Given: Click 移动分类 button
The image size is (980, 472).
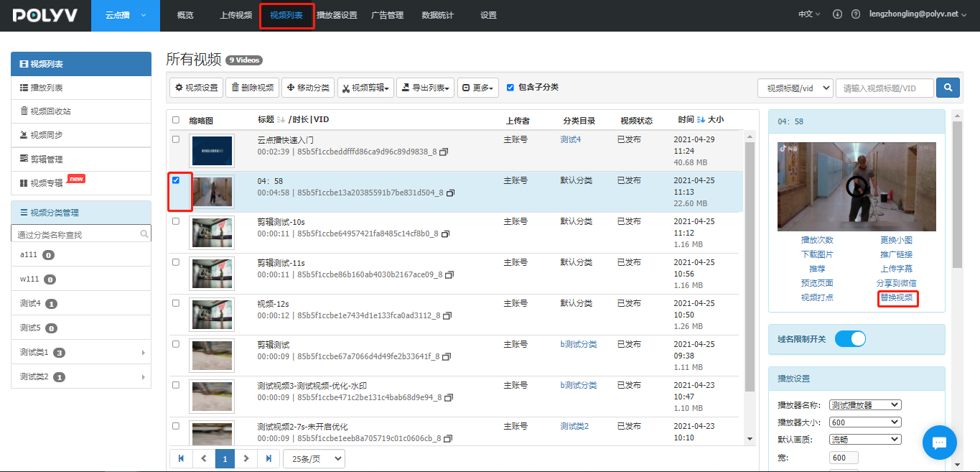Looking at the screenshot, I should 308,88.
